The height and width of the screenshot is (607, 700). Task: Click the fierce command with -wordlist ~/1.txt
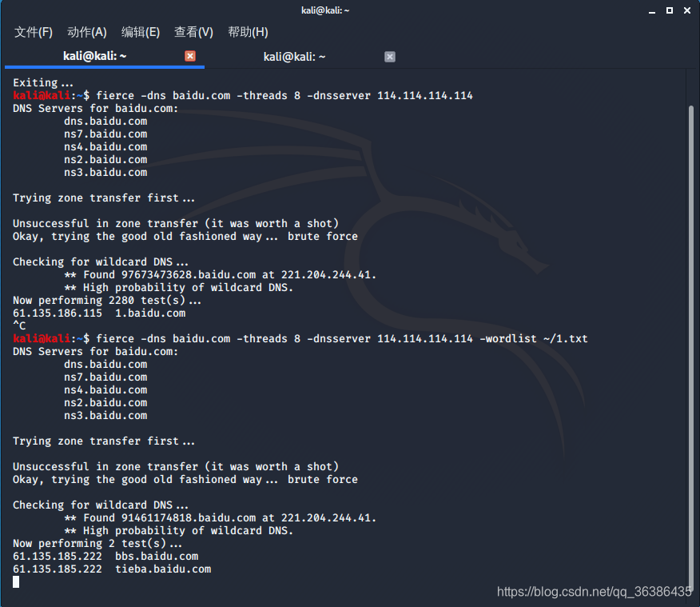pyautogui.click(x=341, y=338)
